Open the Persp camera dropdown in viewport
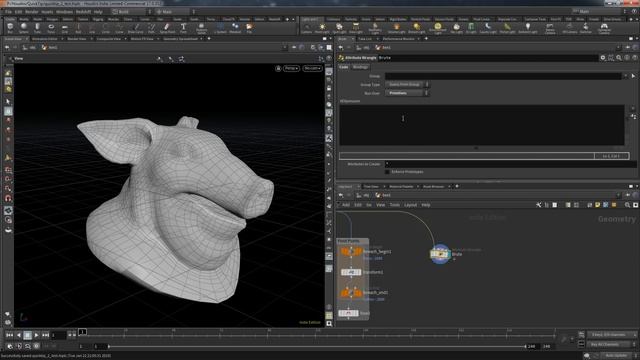The height and width of the screenshot is (360, 640). click(x=291, y=68)
